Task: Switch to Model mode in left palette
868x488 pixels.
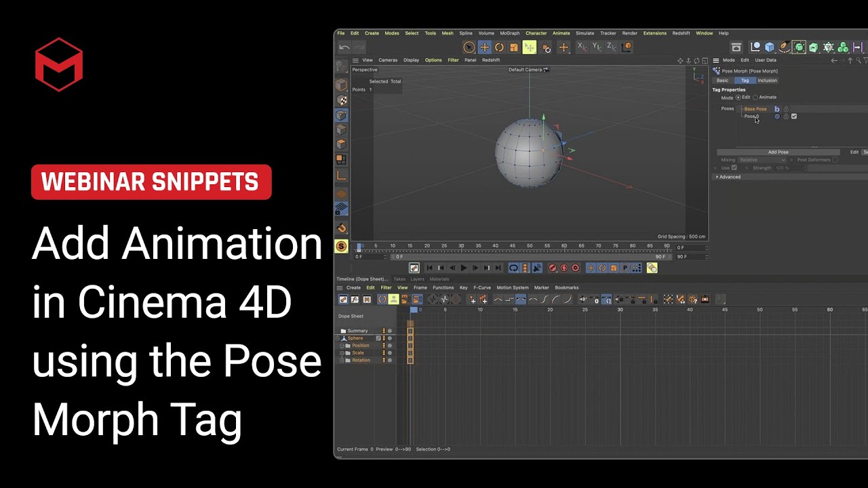Action: click(x=341, y=85)
